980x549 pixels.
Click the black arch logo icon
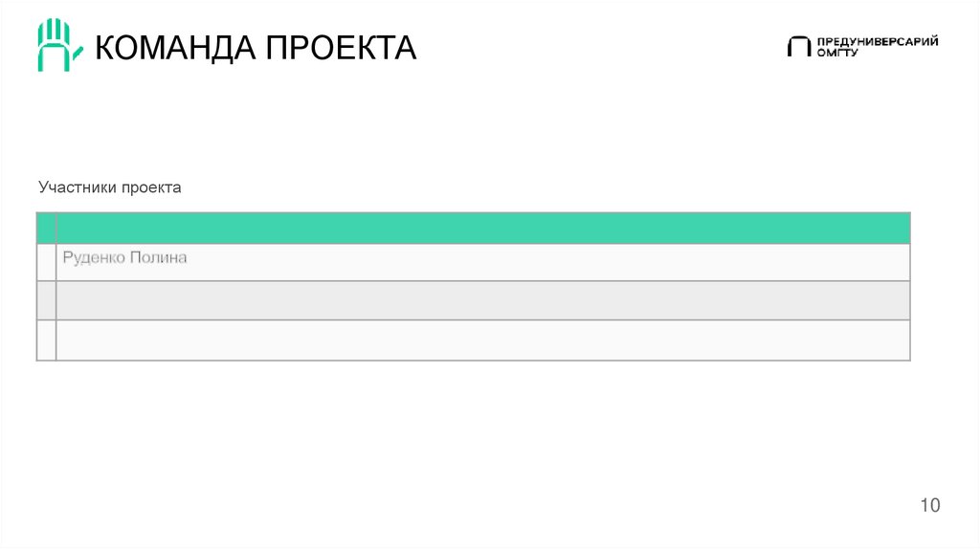click(x=798, y=47)
